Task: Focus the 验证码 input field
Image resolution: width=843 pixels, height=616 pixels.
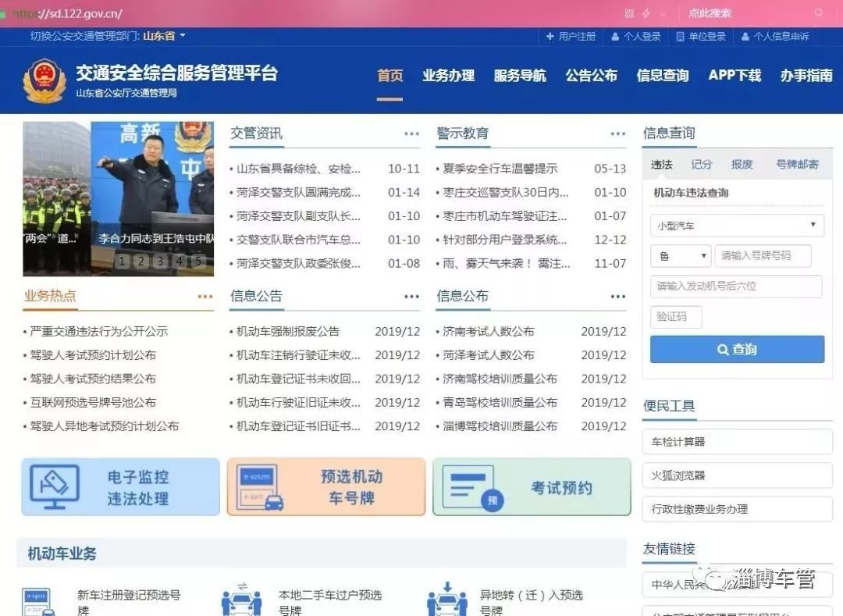Action: click(676, 317)
